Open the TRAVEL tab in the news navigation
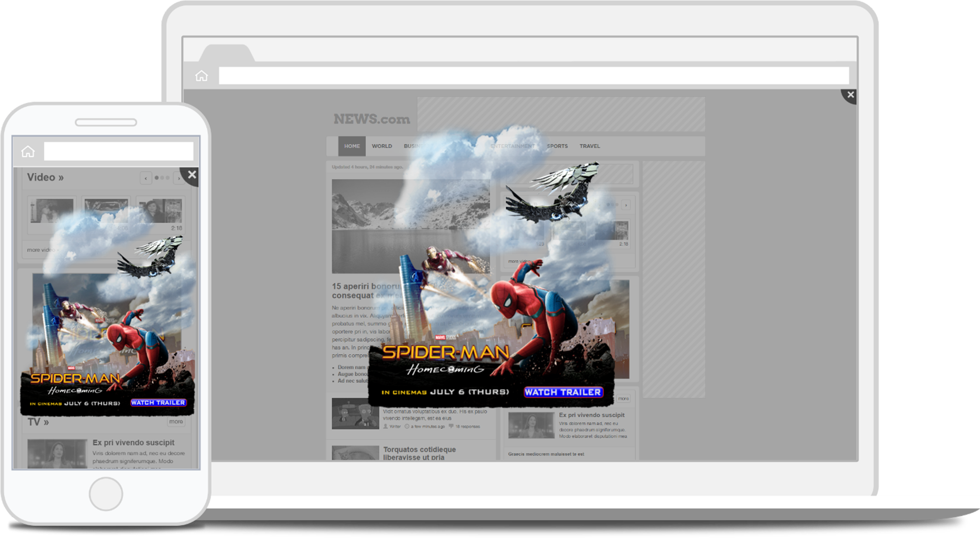This screenshot has height=538, width=980. (590, 146)
